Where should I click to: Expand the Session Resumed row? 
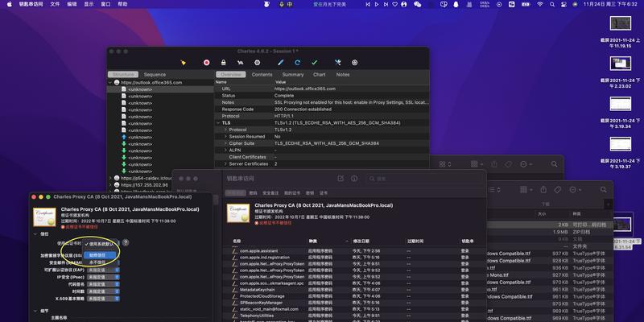pos(225,136)
